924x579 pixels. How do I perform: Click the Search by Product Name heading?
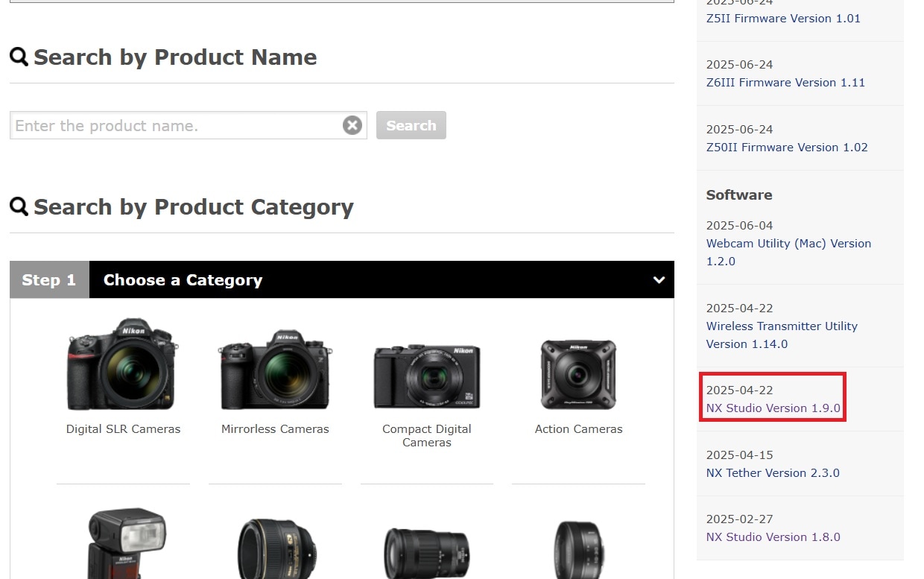tap(175, 57)
